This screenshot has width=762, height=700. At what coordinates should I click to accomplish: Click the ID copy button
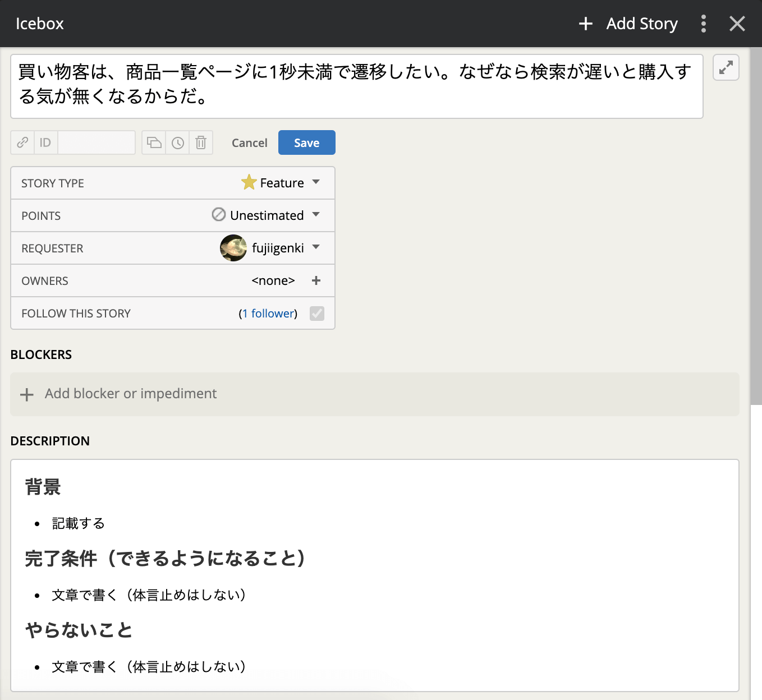45,142
